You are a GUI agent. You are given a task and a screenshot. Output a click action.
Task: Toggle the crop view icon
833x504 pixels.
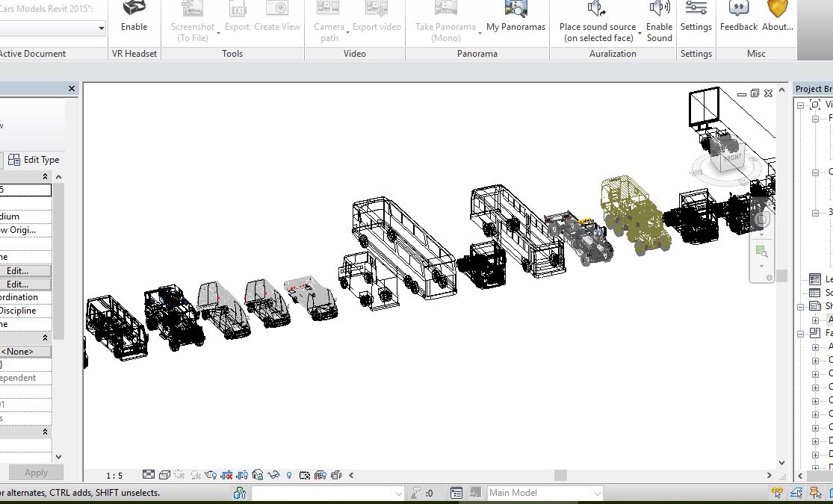coord(226,475)
